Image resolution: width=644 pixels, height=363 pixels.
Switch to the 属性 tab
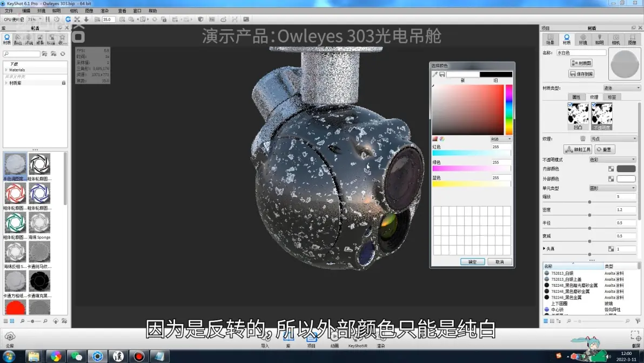[x=576, y=97]
